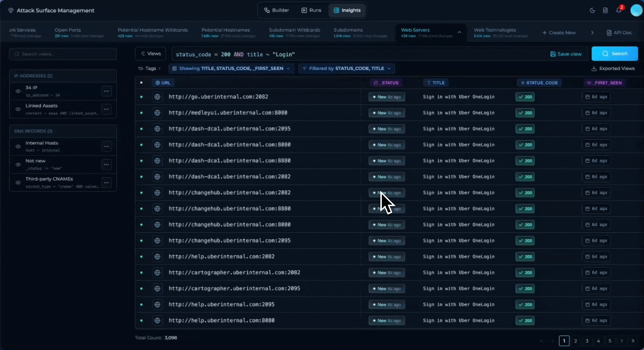The image size is (644, 350).
Task: Click Create New tab button
Action: point(559,33)
